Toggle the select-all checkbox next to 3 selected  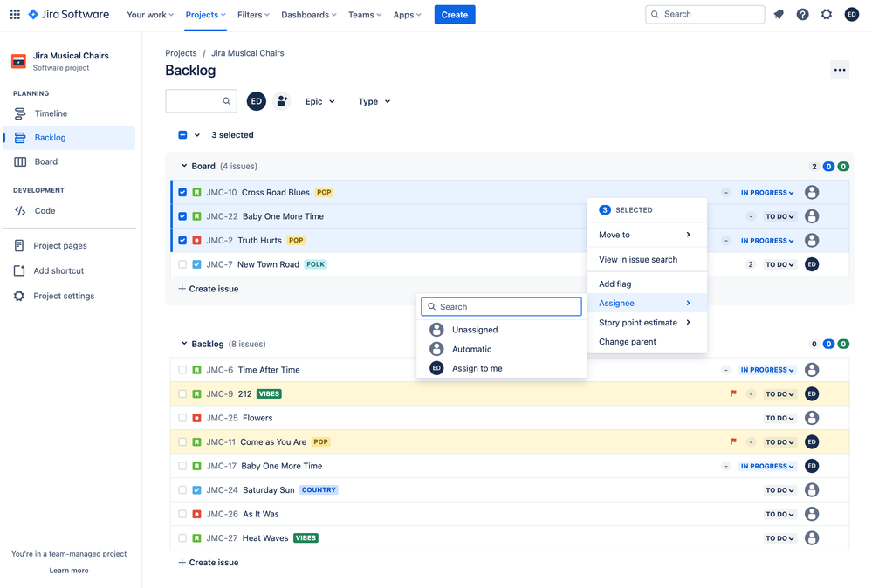tap(182, 135)
